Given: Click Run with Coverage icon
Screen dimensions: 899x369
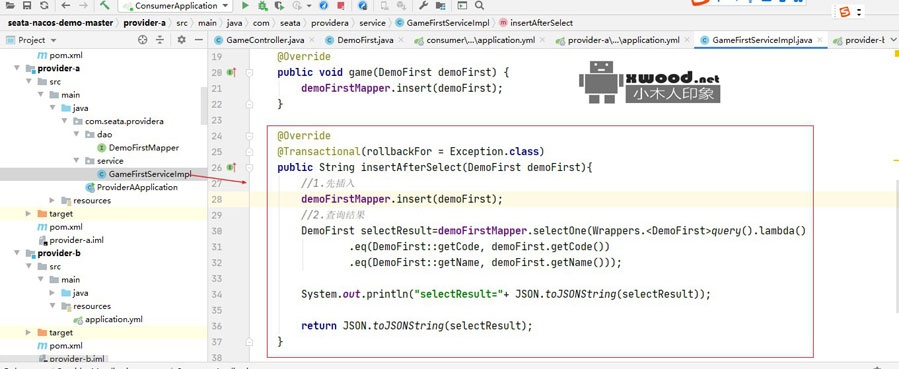Looking at the screenshot, I should pyautogui.click(x=279, y=6).
